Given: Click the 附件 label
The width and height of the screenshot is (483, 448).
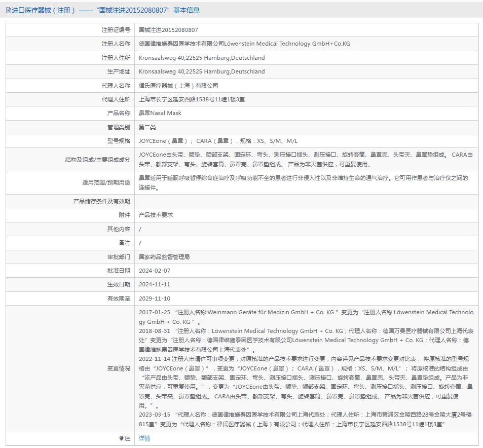Looking at the screenshot, I should pyautogui.click(x=125, y=215).
